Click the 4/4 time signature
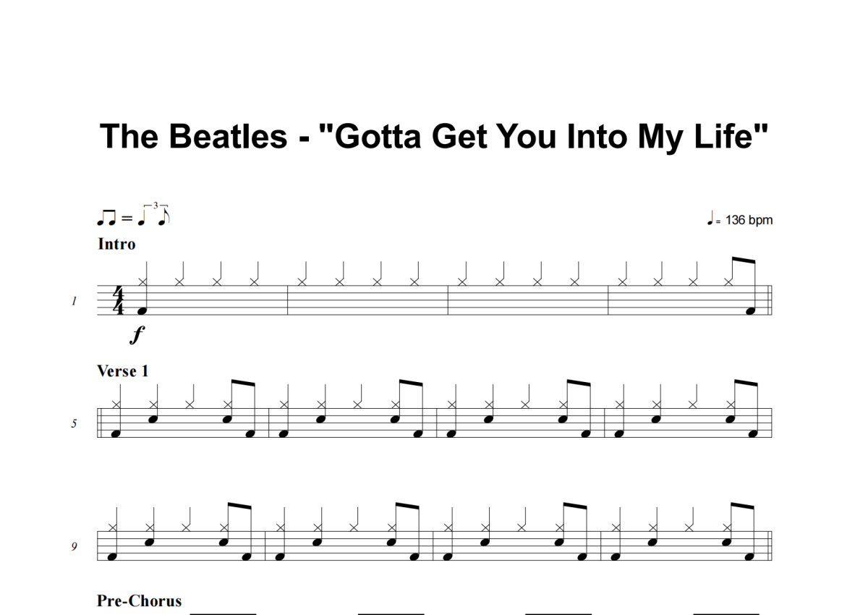The height and width of the screenshot is (615, 868). point(119,300)
